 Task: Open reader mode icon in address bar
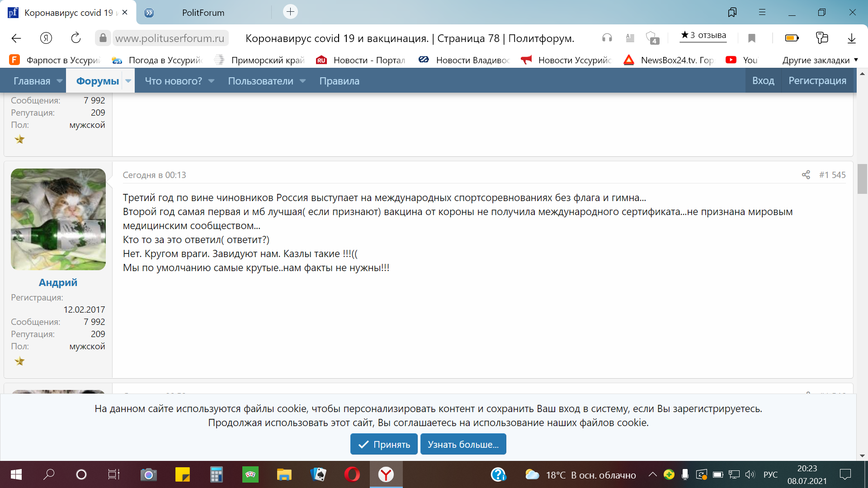(x=630, y=38)
